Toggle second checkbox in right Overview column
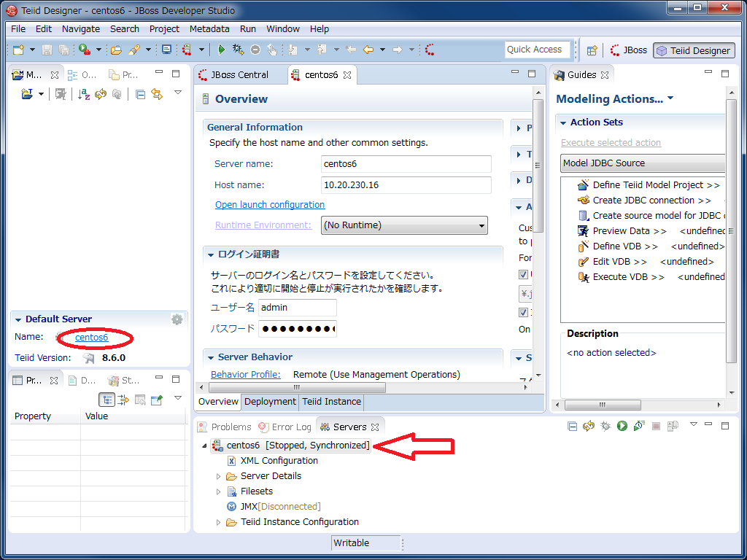The height and width of the screenshot is (560, 747). click(523, 312)
